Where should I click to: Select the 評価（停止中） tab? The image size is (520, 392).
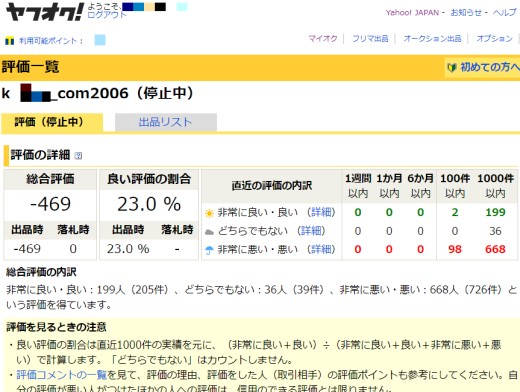pyautogui.click(x=52, y=123)
